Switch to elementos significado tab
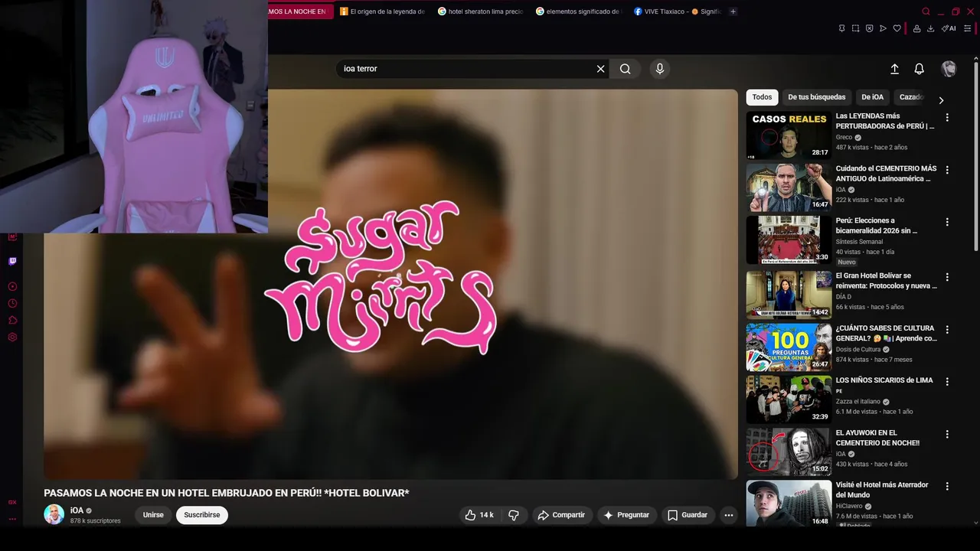 tap(578, 11)
